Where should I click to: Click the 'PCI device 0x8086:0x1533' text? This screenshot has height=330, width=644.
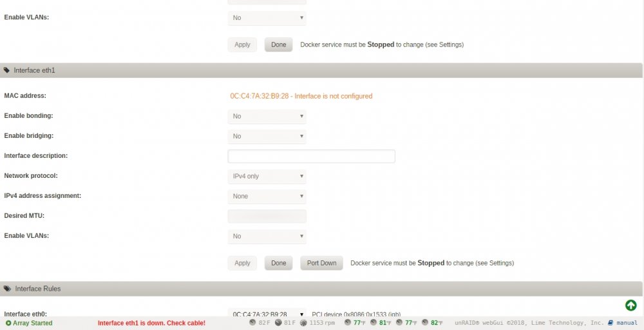point(349,315)
